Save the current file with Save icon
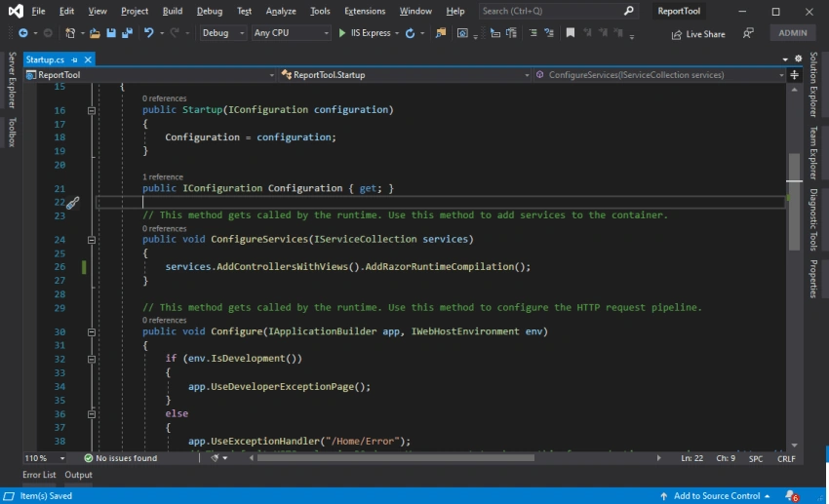 coord(111,33)
